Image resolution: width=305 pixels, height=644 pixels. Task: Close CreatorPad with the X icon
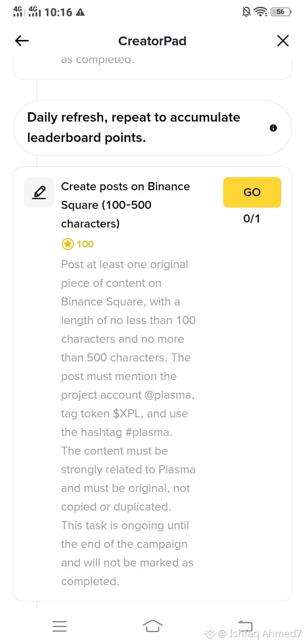click(x=283, y=41)
